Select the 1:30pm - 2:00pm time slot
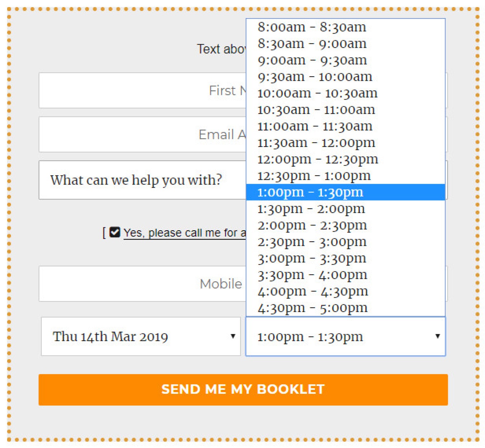Viewport: 485px width, 448px height. (345, 209)
